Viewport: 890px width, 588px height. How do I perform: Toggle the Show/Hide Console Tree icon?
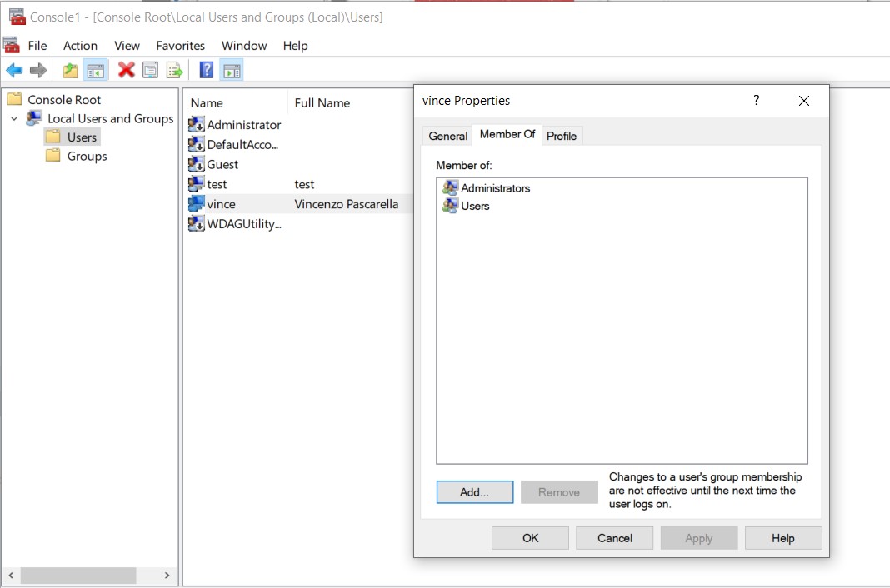[95, 70]
